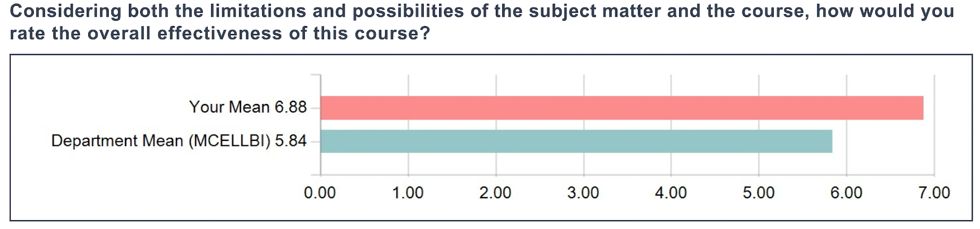This screenshot has height=229, width=980.
Task: Select the "Your Mean 6.88" label
Action: pyautogui.click(x=247, y=107)
